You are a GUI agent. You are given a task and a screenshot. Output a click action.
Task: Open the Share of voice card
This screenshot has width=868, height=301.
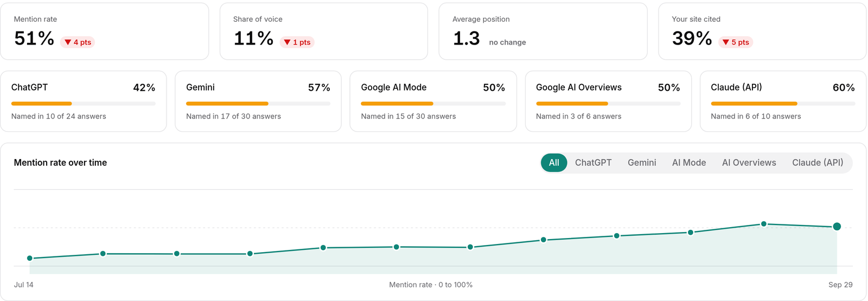tap(324, 32)
